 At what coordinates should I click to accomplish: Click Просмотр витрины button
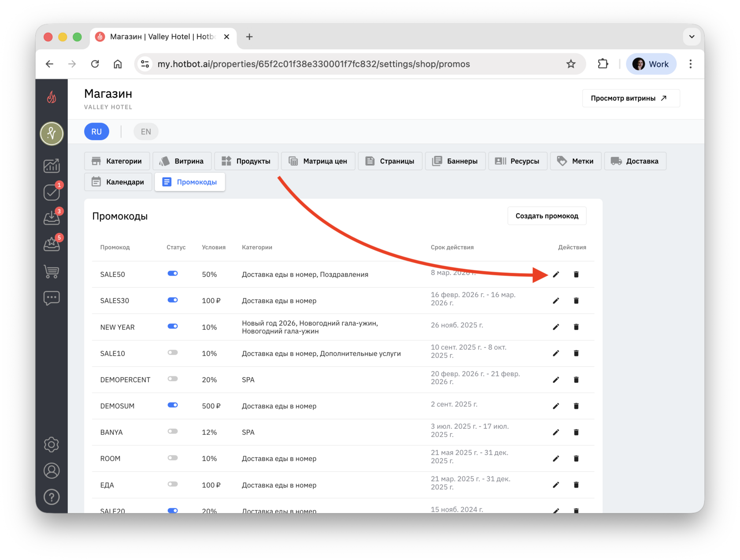(x=631, y=98)
